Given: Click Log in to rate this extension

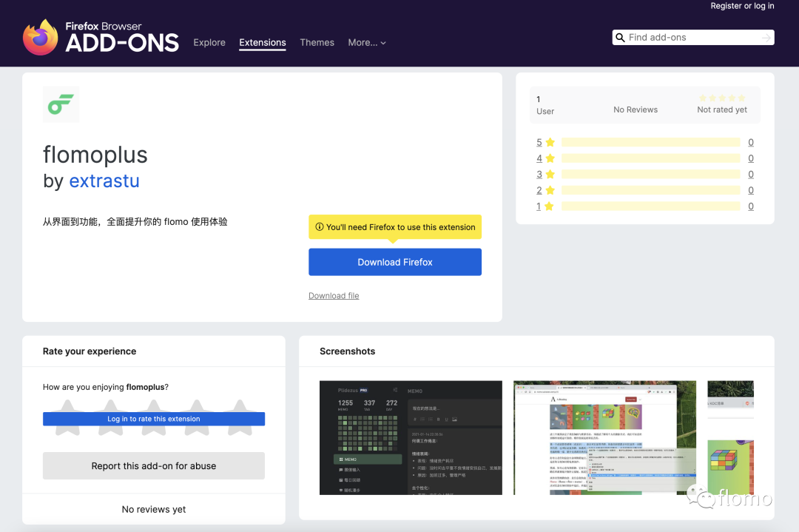Looking at the screenshot, I should coord(154,419).
